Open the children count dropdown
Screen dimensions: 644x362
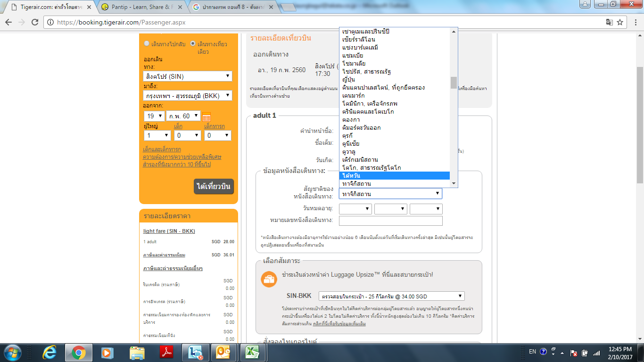click(x=188, y=135)
